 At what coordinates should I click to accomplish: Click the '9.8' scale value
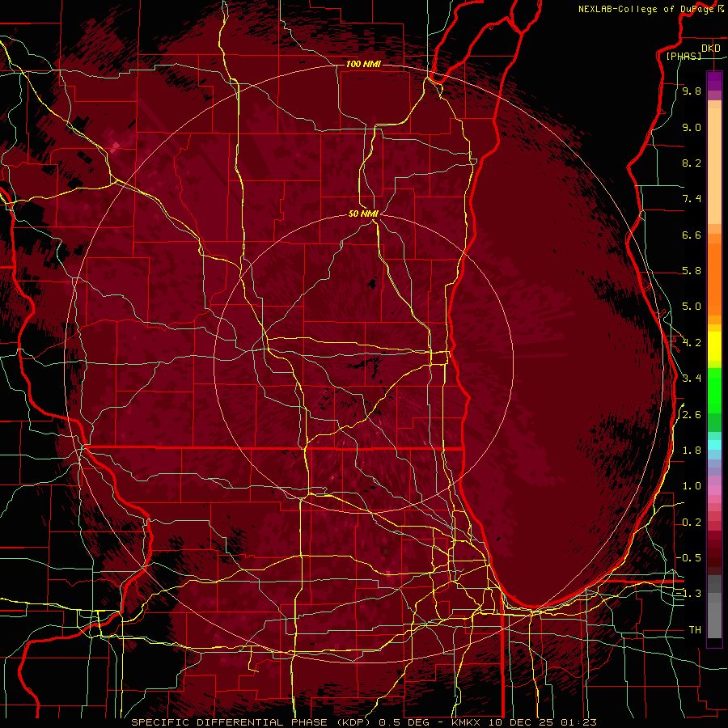click(692, 91)
